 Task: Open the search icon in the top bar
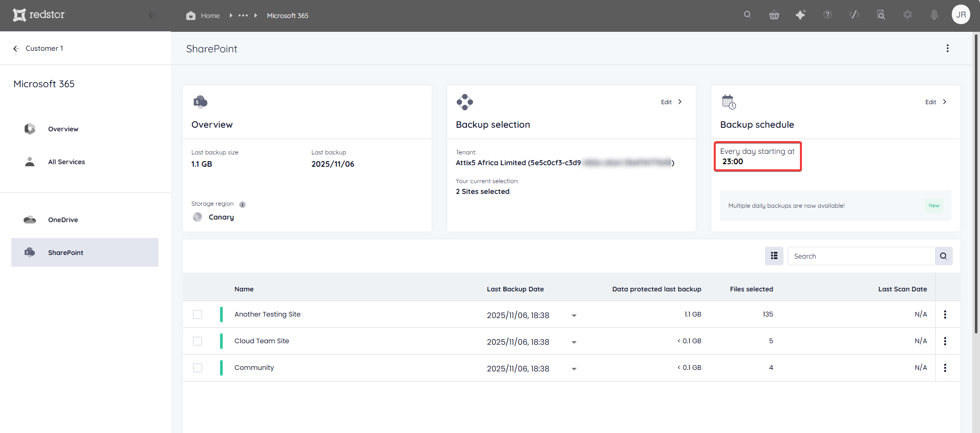[748, 15]
